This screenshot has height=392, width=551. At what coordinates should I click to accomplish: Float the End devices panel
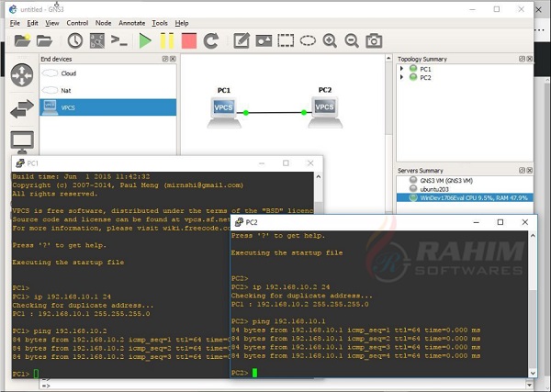tap(165, 59)
